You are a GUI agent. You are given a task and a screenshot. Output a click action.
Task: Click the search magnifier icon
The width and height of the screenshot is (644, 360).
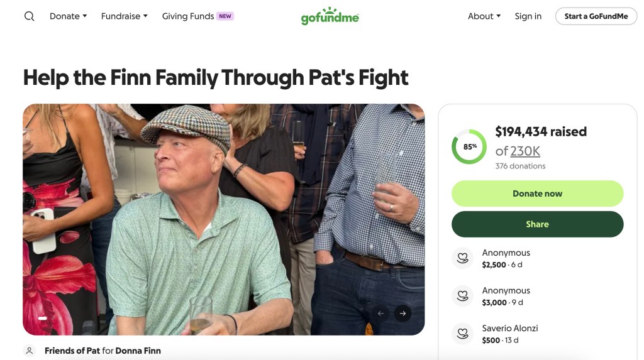click(x=29, y=16)
